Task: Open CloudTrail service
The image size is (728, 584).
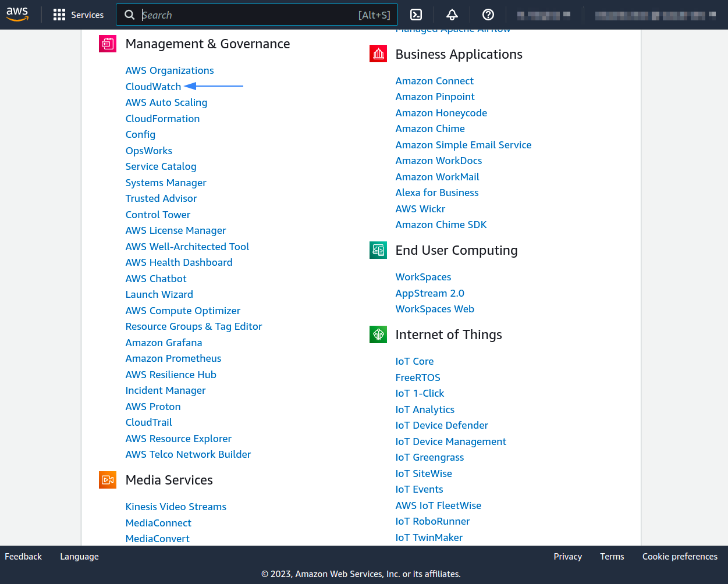Action: tap(148, 422)
